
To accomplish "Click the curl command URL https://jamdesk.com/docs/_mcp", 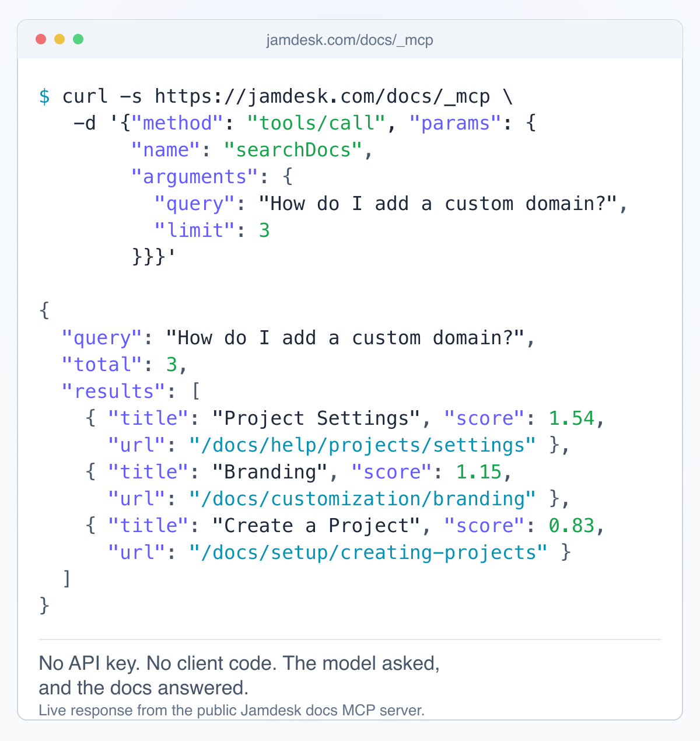I will pyautogui.click(x=322, y=96).
